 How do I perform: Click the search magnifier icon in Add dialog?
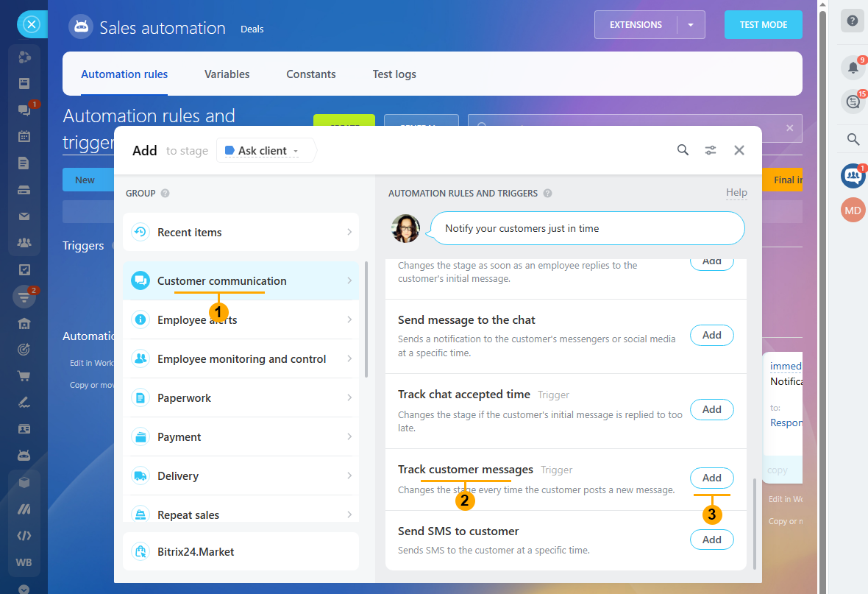click(683, 150)
